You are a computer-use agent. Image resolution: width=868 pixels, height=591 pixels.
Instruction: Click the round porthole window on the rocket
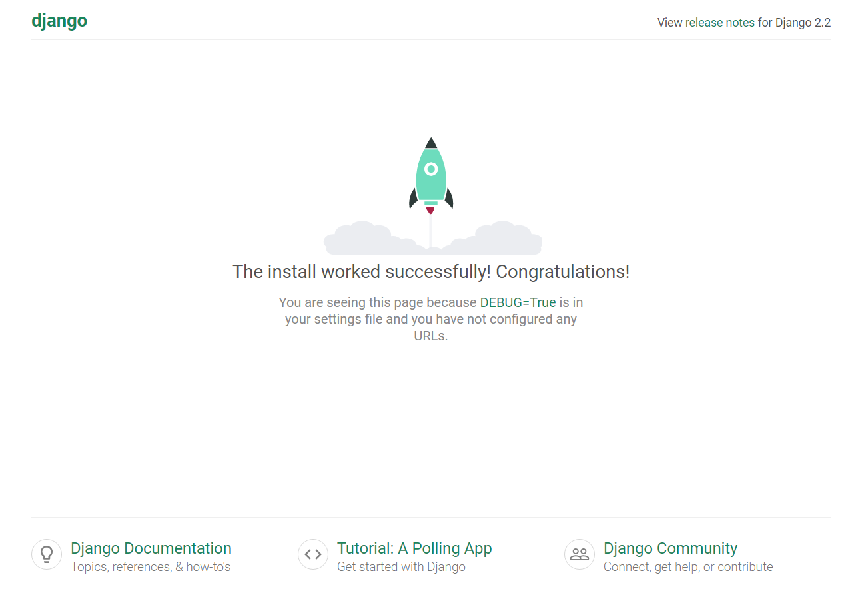tap(431, 169)
